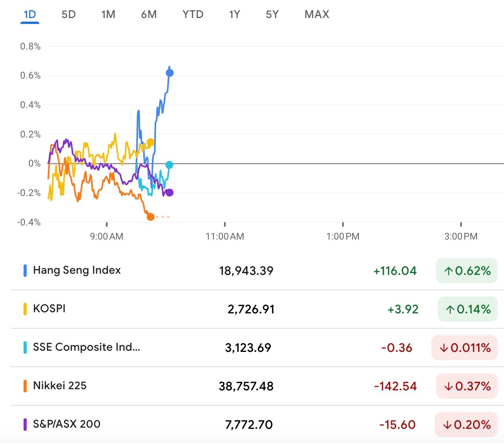Click the orange Nikkei chart endpoint dot

[x=150, y=217]
